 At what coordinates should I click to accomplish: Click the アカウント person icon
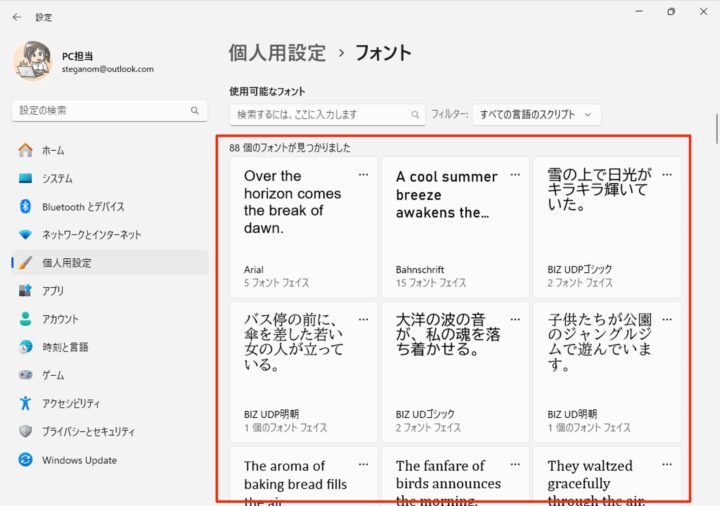tap(25, 319)
